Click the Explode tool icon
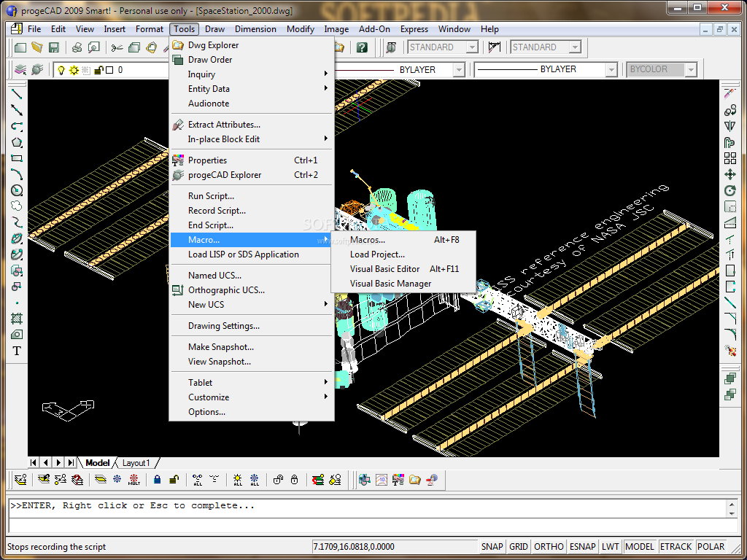The image size is (747, 560). tap(729, 351)
